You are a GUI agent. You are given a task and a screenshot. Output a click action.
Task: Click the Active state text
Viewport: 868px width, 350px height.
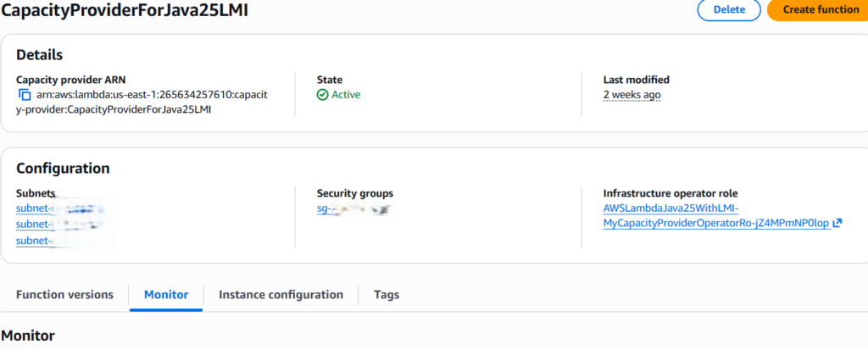click(346, 95)
